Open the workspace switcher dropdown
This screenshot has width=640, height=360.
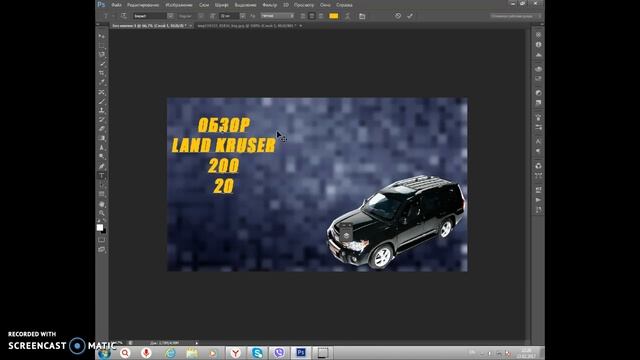516,16
